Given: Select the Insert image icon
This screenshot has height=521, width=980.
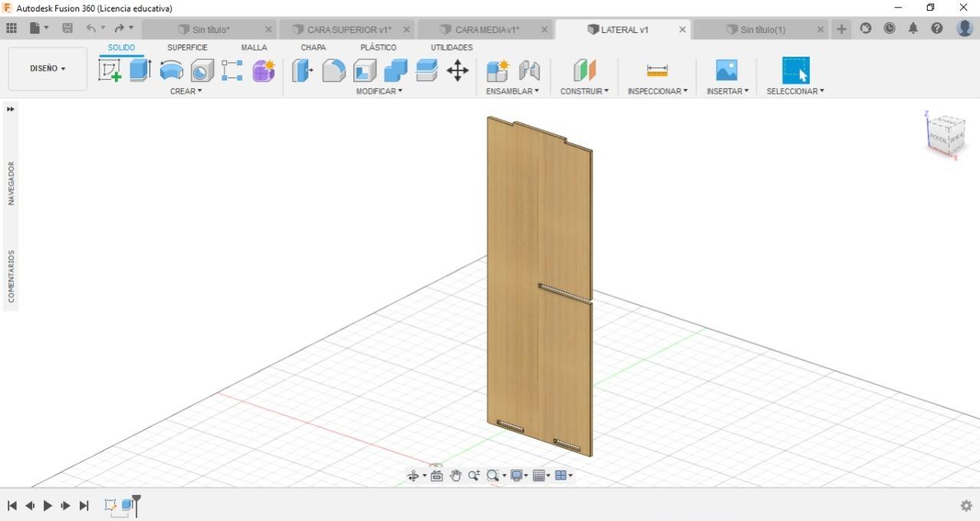Looking at the screenshot, I should pos(726,70).
